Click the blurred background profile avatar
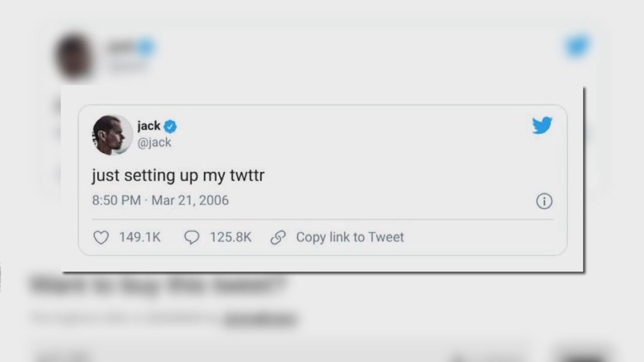Image resolution: width=644 pixels, height=362 pixels. click(x=74, y=56)
